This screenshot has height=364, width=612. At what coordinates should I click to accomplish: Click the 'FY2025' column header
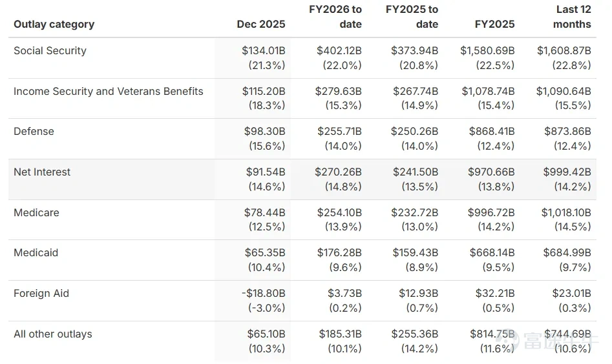click(494, 24)
